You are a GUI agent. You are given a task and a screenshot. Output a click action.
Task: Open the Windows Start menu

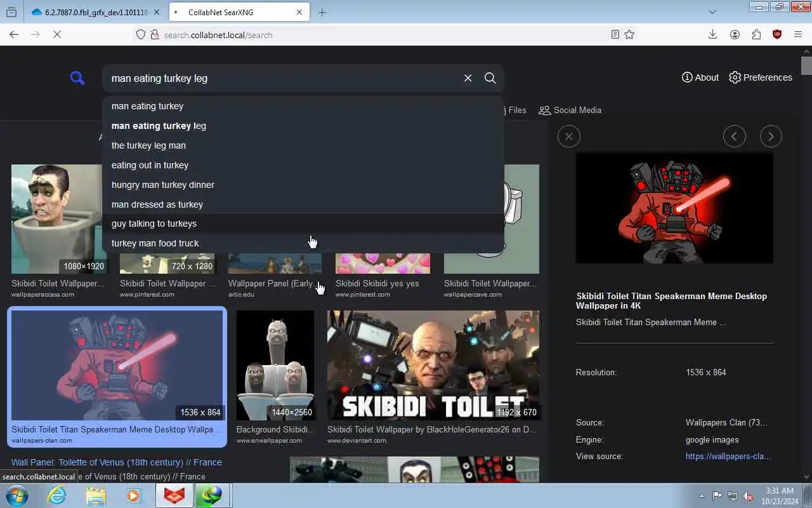[16, 495]
